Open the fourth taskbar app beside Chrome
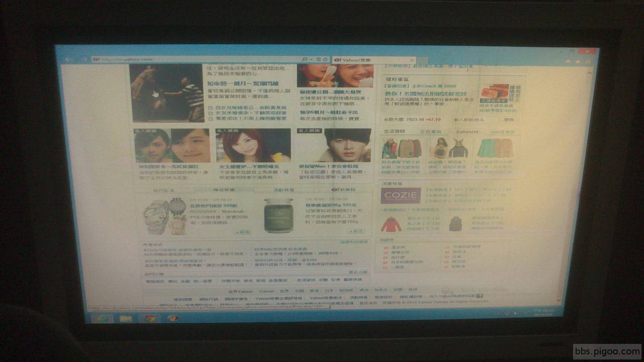 (x=173, y=318)
